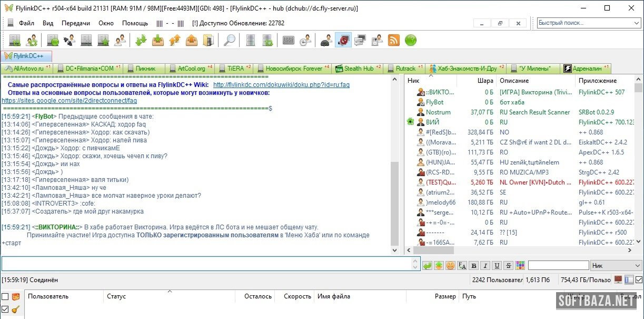
Task: Open the download queue double green arrows icon
Action: pyautogui.click(x=141, y=40)
